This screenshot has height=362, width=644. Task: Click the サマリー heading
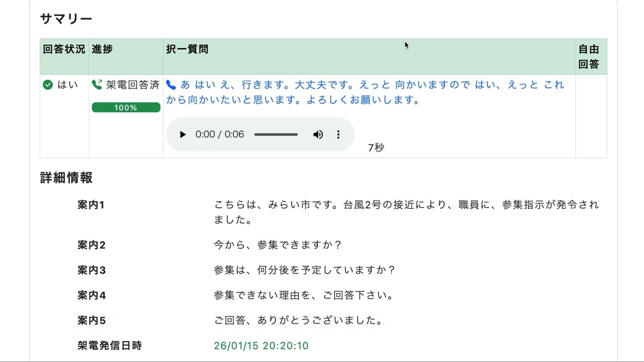pyautogui.click(x=66, y=19)
